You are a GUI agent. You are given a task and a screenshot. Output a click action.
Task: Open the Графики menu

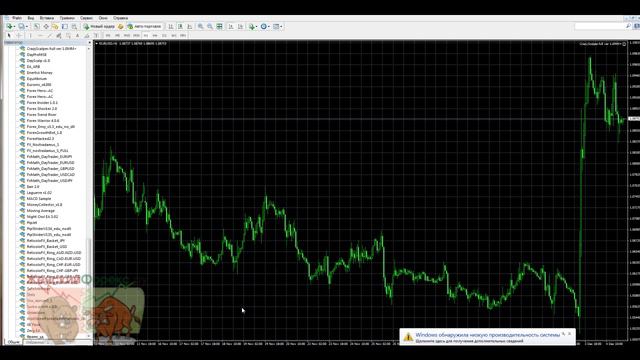click(x=67, y=18)
